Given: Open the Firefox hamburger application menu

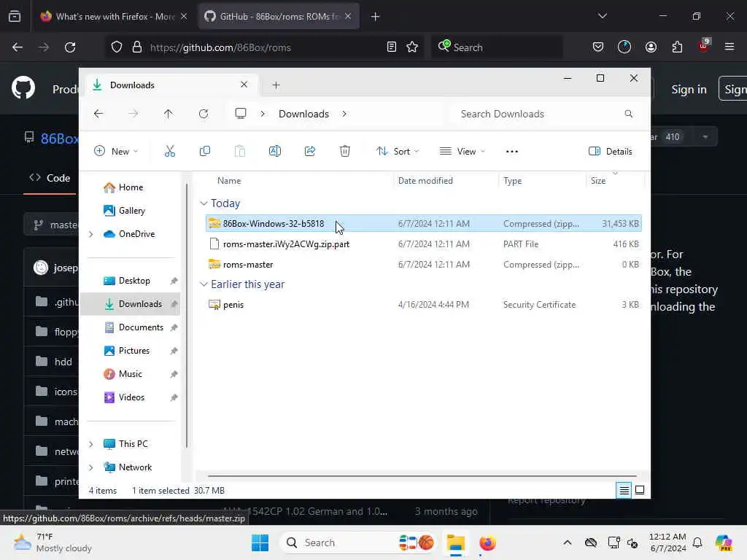Looking at the screenshot, I should (729, 47).
